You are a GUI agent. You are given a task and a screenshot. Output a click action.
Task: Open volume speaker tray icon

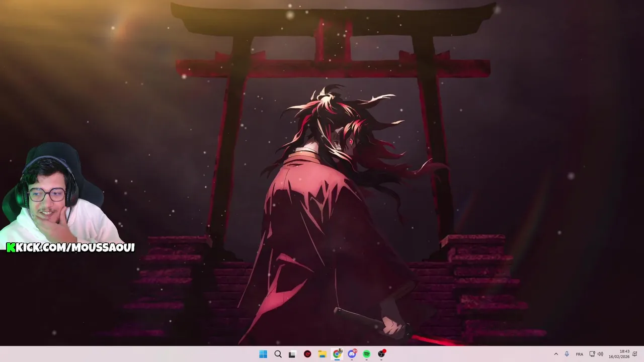[600, 354]
